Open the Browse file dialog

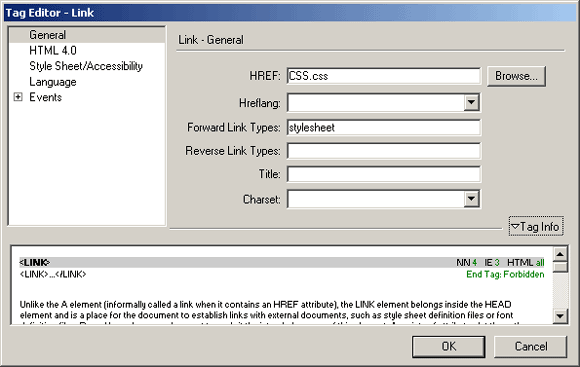[x=516, y=76]
